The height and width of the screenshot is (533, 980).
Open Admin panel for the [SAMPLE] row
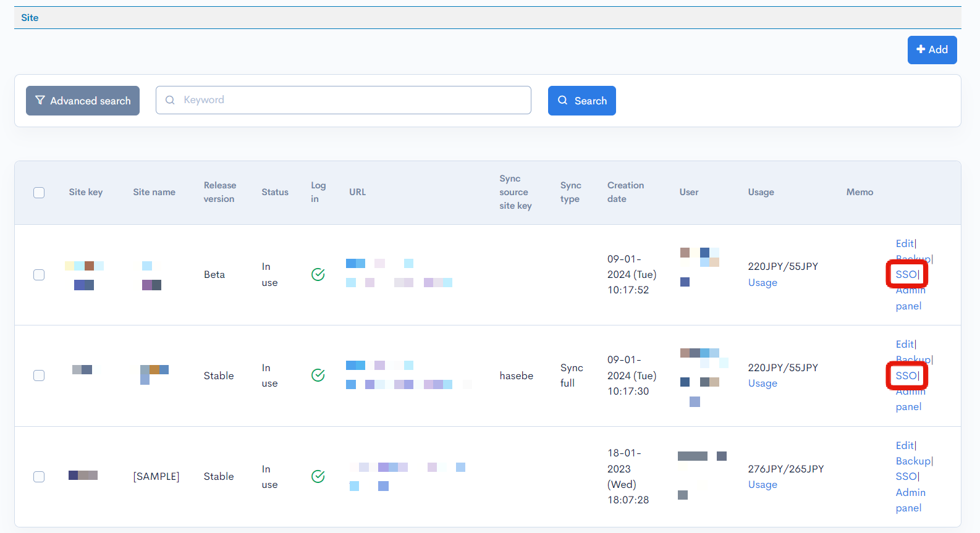click(x=910, y=500)
